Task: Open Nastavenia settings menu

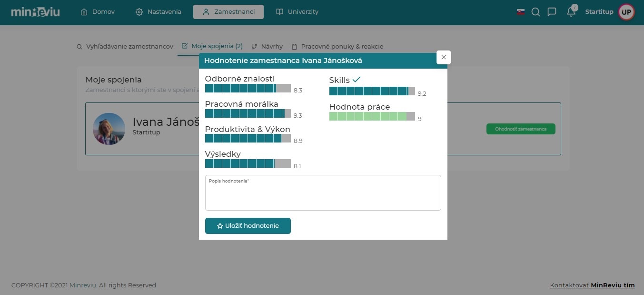Action: click(159, 12)
